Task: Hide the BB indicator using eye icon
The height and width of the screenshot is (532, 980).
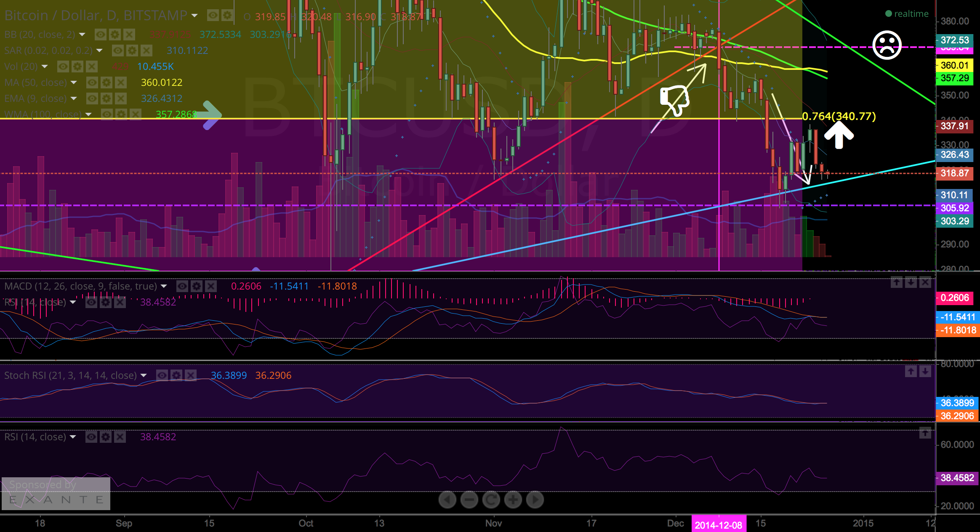Action: (x=101, y=34)
